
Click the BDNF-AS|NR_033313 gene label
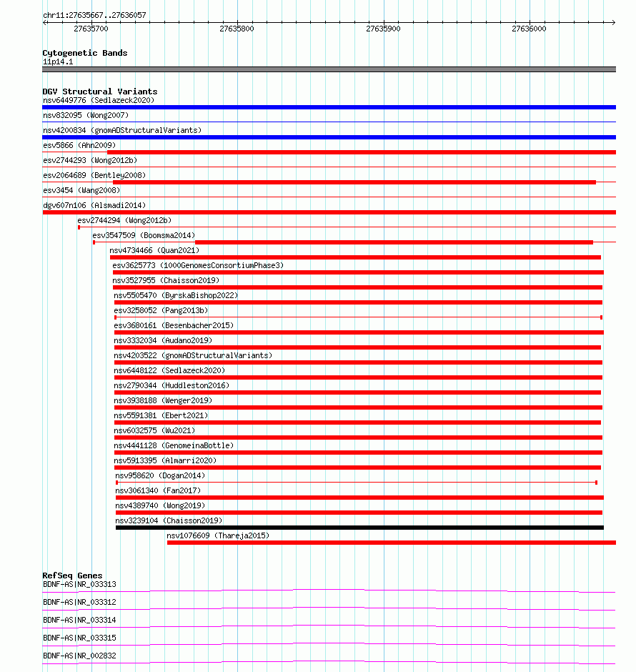(79, 584)
